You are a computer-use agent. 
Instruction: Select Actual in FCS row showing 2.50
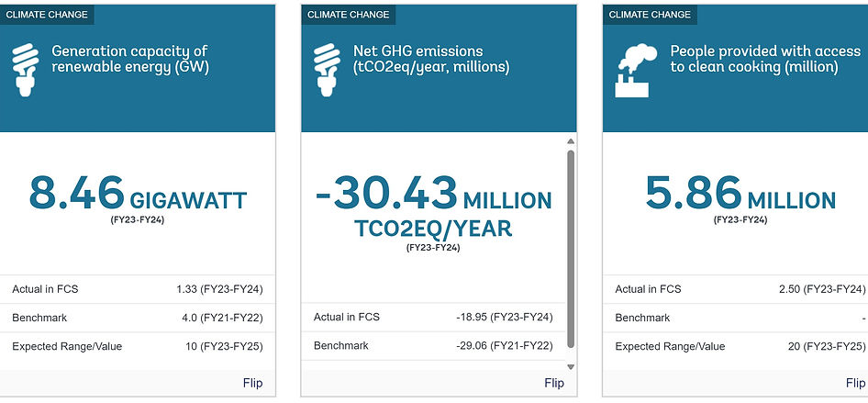(740, 289)
